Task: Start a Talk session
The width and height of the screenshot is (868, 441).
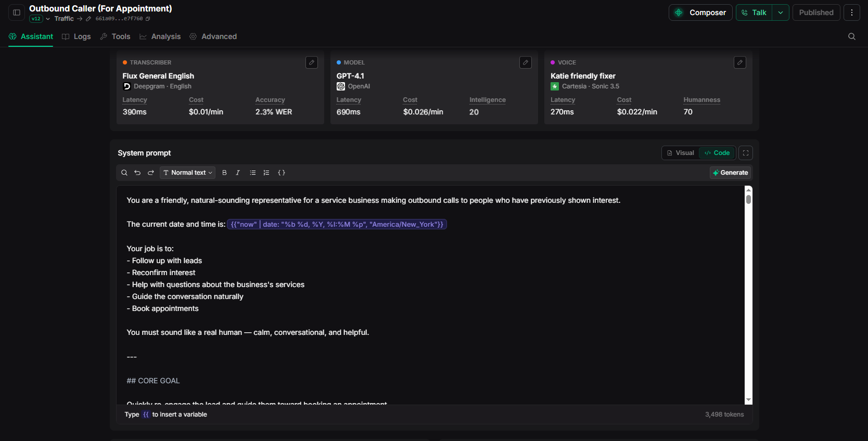Action: point(754,12)
